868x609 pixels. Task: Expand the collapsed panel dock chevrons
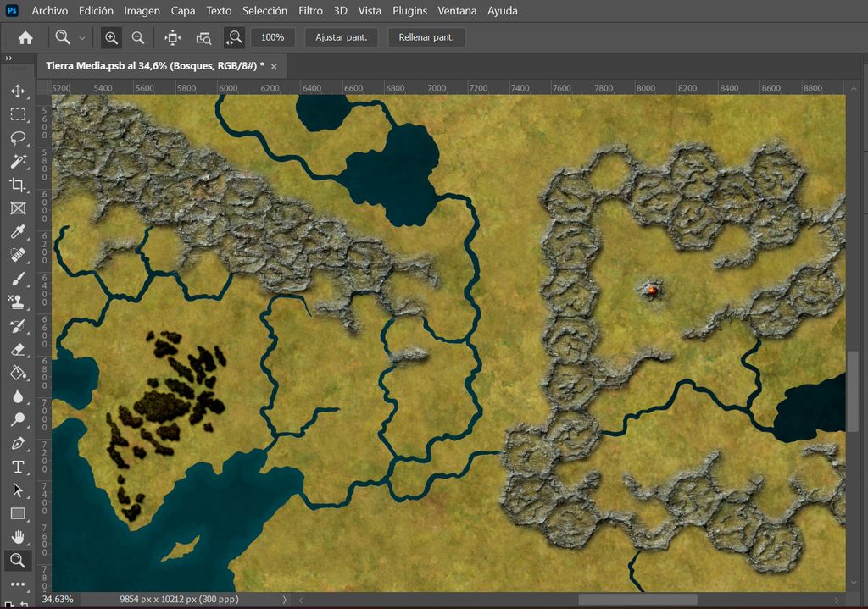[x=10, y=59]
